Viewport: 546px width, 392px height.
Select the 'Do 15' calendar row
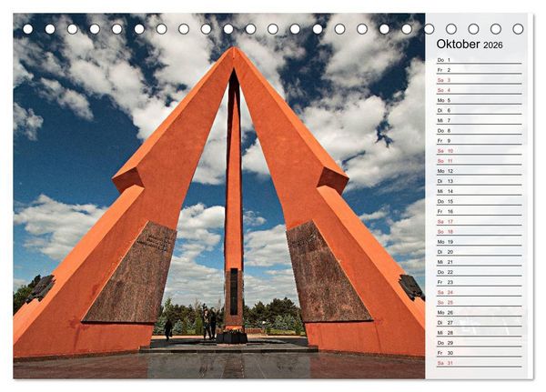point(480,201)
